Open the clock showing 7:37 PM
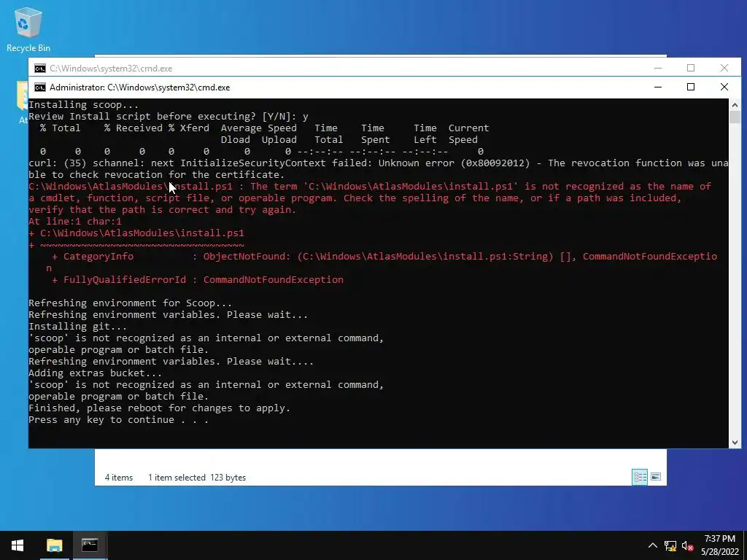The width and height of the screenshot is (747, 560). (719, 545)
